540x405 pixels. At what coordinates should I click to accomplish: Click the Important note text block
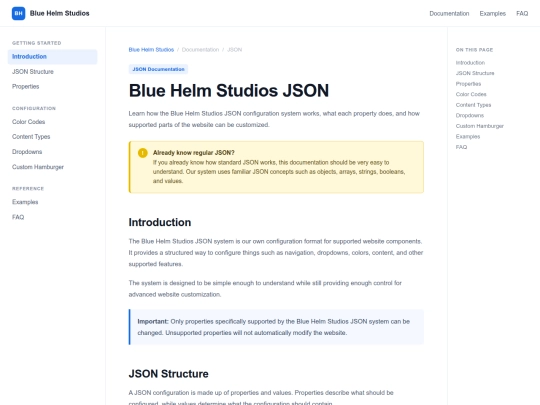[276, 327]
